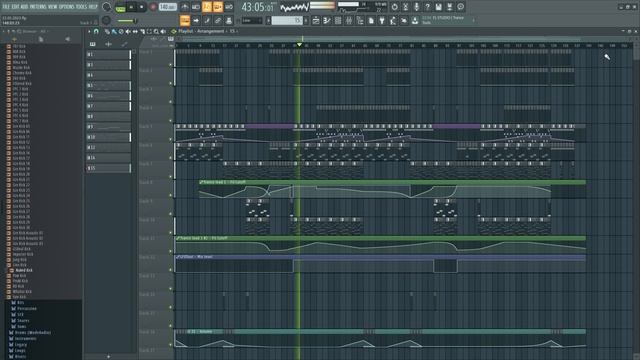
Task: Toggle pattern/song mode button
Action: coord(120,7)
